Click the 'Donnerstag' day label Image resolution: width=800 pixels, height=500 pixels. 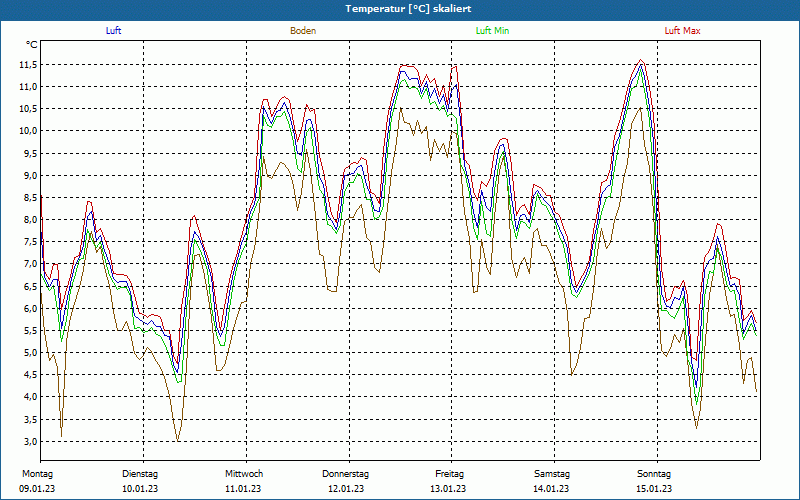tap(345, 474)
